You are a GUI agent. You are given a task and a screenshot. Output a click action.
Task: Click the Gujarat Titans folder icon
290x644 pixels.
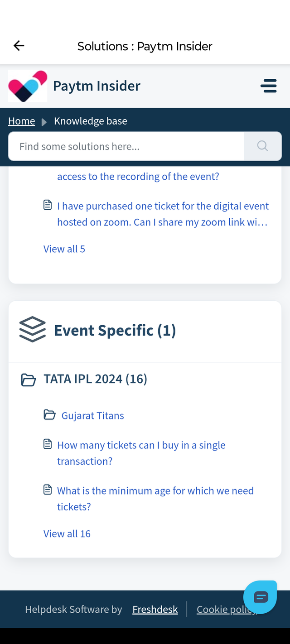pyautogui.click(x=49, y=415)
